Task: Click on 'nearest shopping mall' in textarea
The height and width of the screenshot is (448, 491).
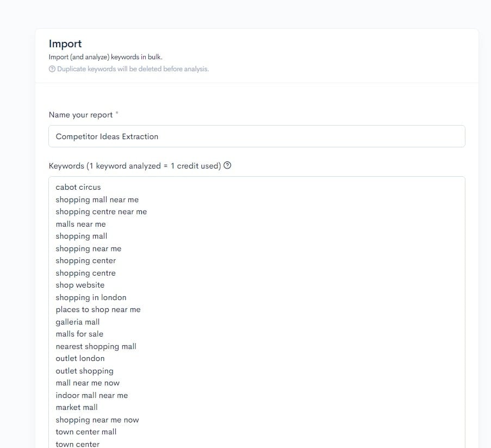Action: 96,346
